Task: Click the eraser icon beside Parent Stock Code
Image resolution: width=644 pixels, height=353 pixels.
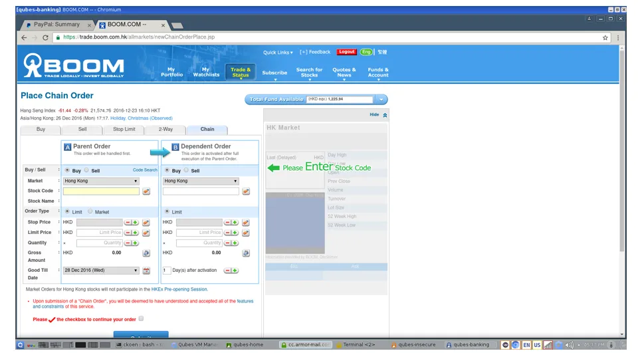Action: click(146, 191)
